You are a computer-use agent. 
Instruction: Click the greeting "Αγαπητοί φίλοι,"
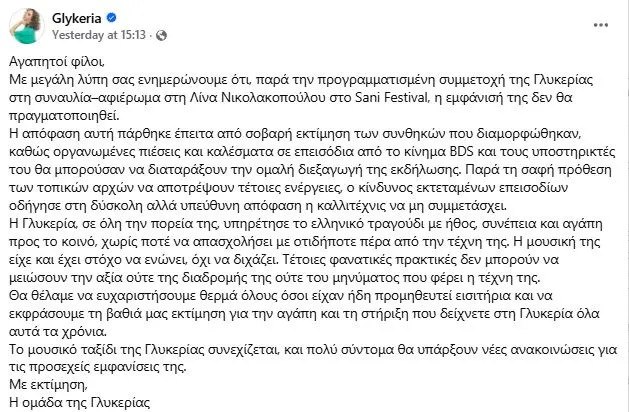[52, 61]
